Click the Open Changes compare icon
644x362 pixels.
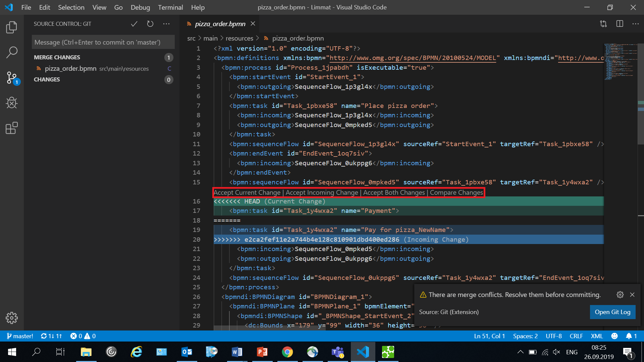coord(603,24)
